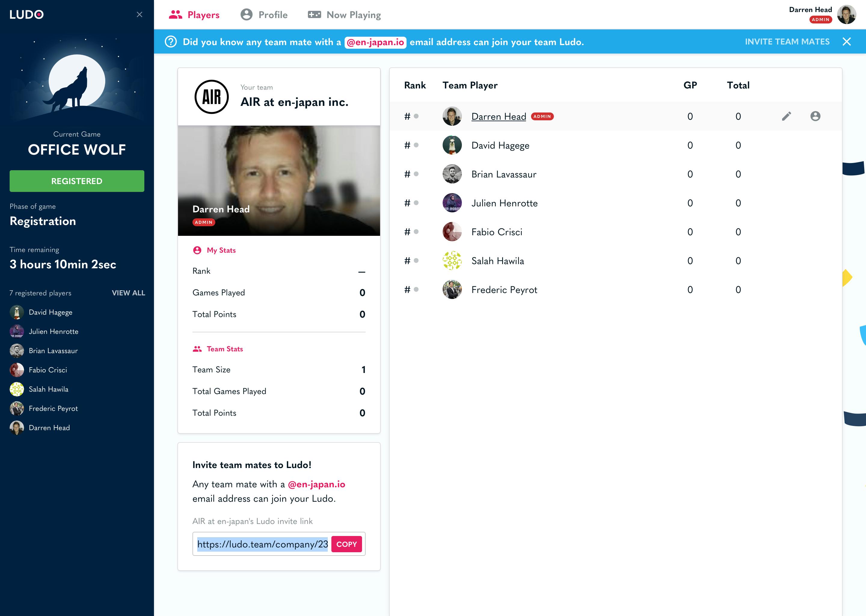
Task: Click Salah Hawila's small avatar in sidebar
Action: 17,389
